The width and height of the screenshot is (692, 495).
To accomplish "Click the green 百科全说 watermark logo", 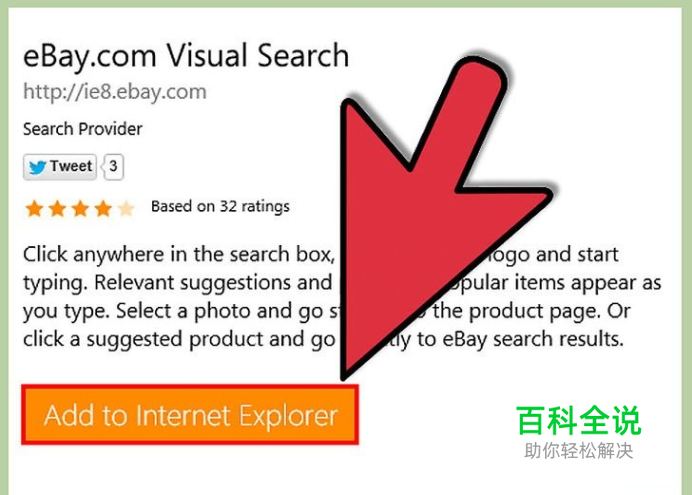I will pyautogui.click(x=579, y=421).
